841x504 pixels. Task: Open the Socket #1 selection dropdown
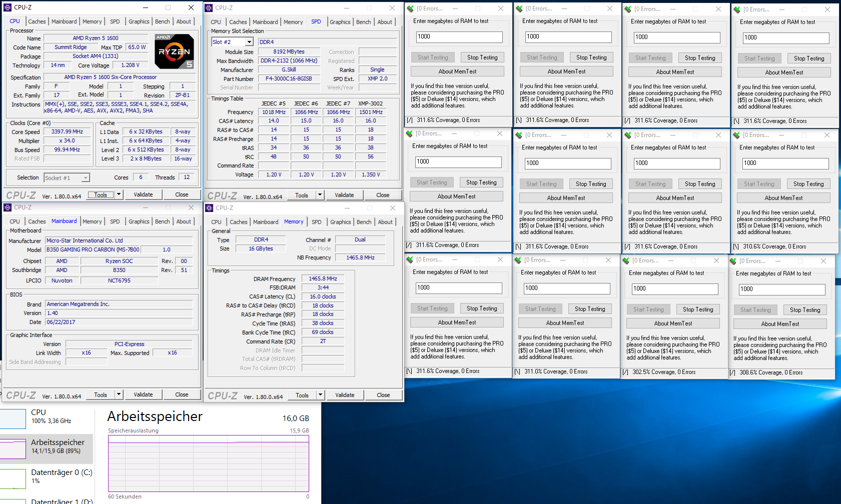click(x=86, y=178)
